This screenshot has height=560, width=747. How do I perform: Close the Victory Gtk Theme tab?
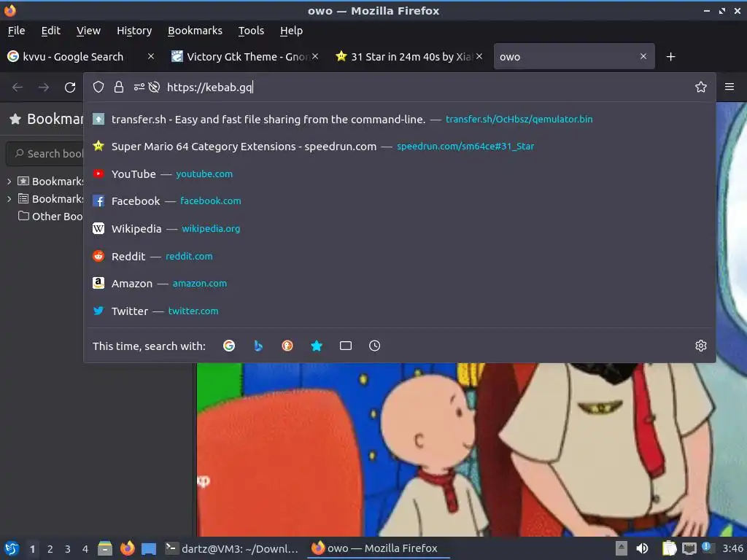tap(315, 56)
